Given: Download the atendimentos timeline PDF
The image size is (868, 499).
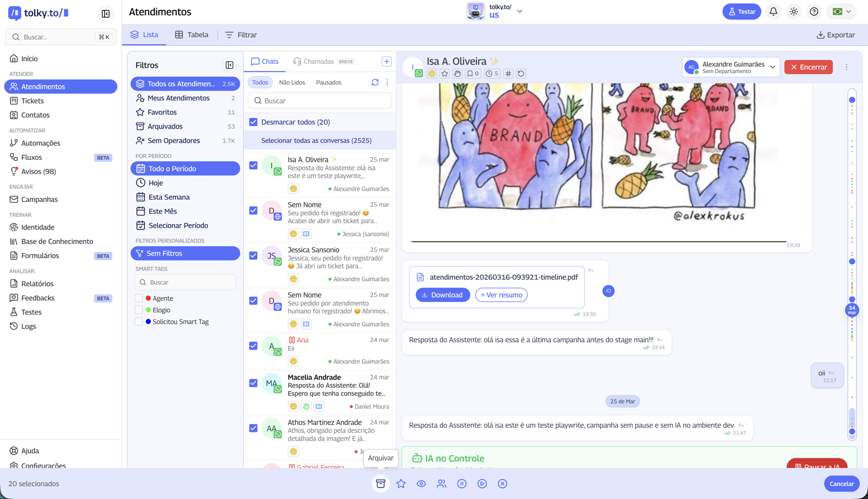Looking at the screenshot, I should coord(443,295).
